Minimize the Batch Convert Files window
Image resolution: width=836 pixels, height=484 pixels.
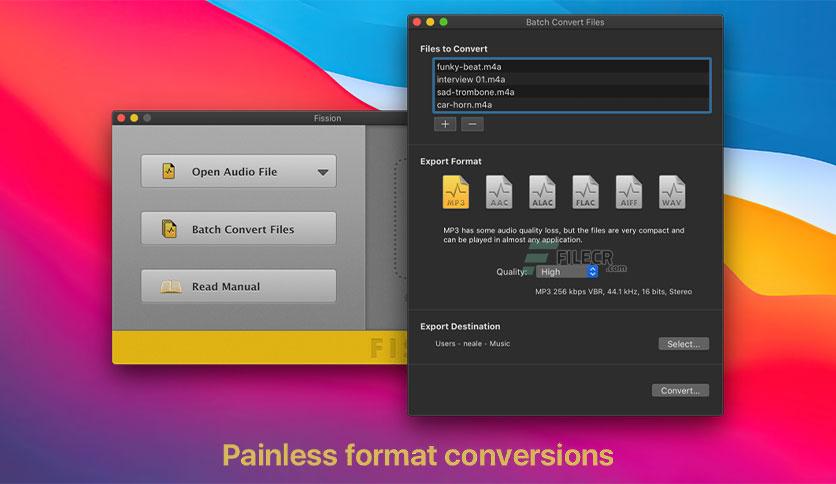pyautogui.click(x=430, y=22)
